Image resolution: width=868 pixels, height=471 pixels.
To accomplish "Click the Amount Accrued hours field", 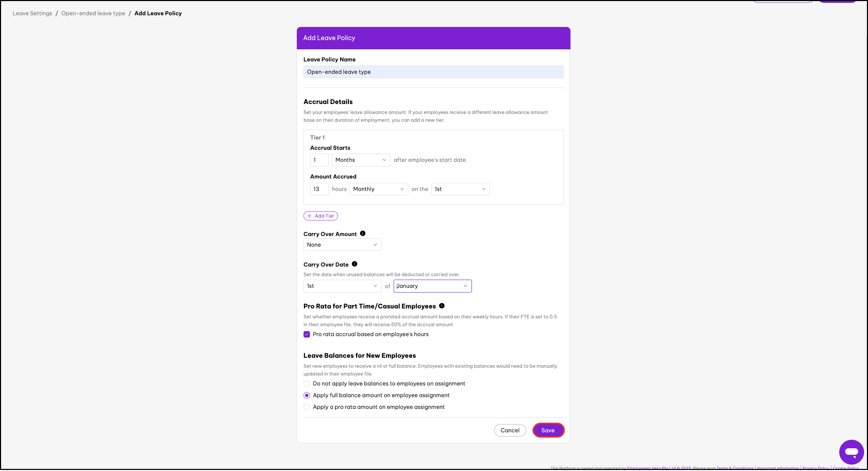I will (x=319, y=189).
